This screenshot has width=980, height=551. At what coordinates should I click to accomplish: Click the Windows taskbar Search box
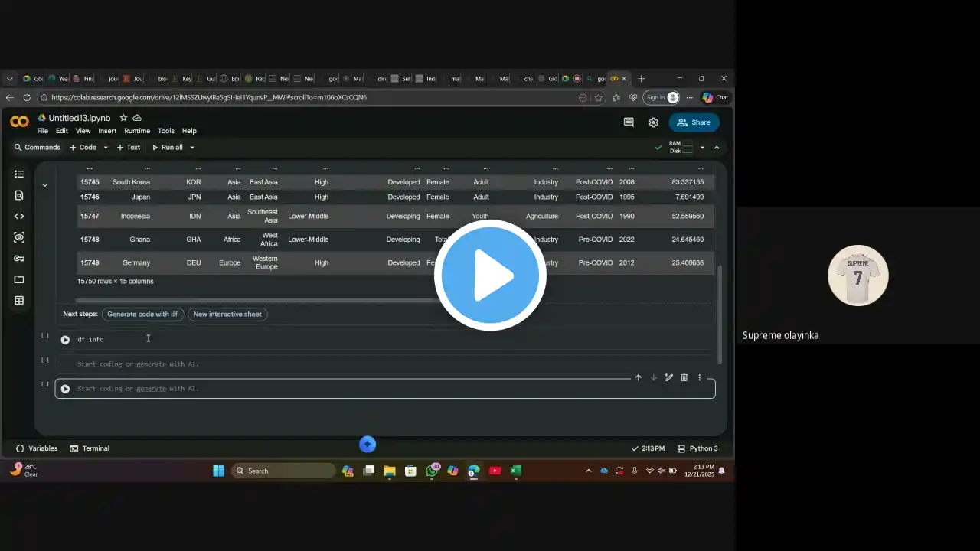(x=284, y=471)
